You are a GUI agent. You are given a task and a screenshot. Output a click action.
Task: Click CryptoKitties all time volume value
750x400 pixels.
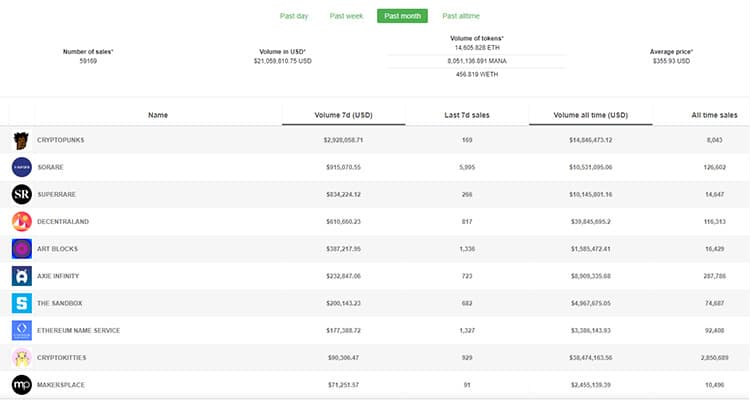[591, 358]
